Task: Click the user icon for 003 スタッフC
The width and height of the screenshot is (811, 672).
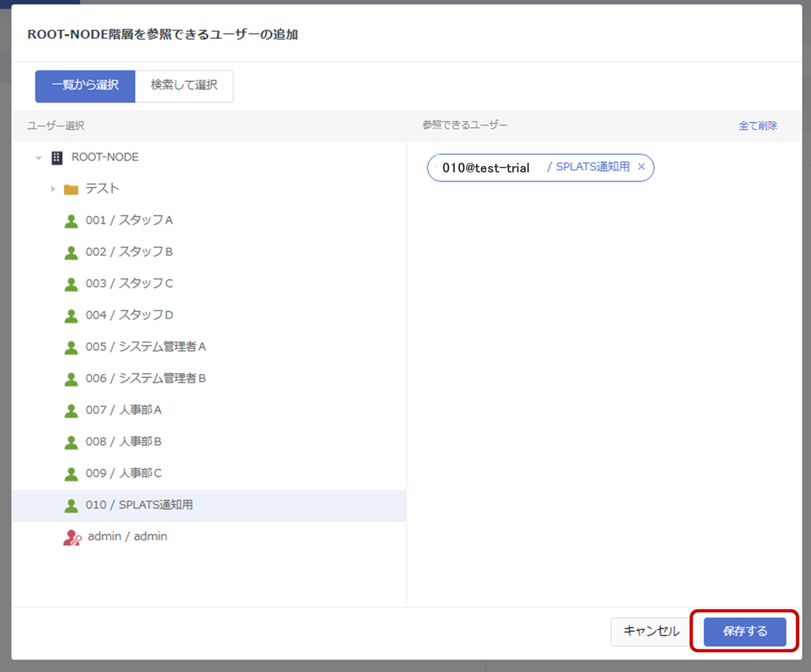Action: click(x=71, y=284)
